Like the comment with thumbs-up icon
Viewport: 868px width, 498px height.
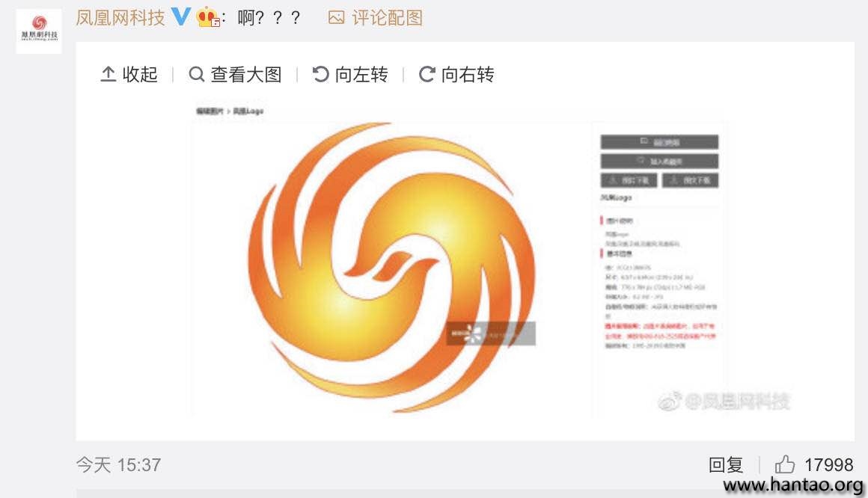tap(784, 464)
